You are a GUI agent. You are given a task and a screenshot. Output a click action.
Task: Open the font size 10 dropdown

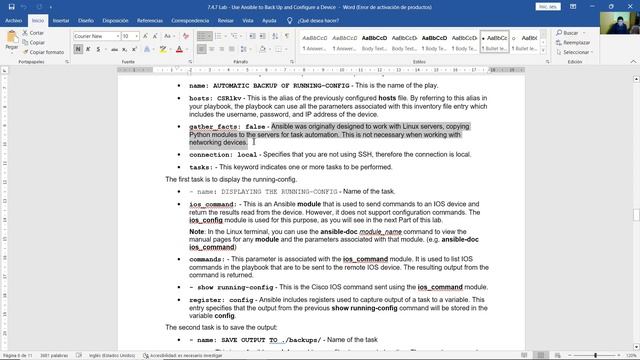coord(136,36)
